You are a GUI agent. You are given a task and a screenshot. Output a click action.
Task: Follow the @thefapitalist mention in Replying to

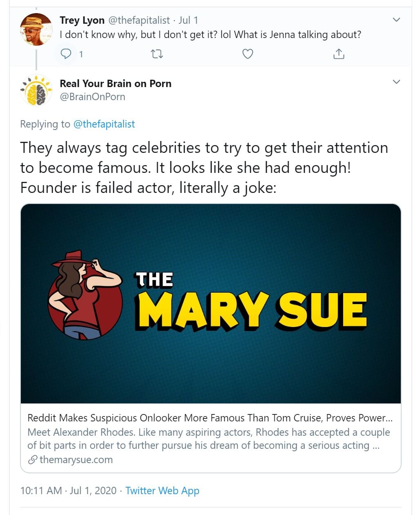(104, 124)
